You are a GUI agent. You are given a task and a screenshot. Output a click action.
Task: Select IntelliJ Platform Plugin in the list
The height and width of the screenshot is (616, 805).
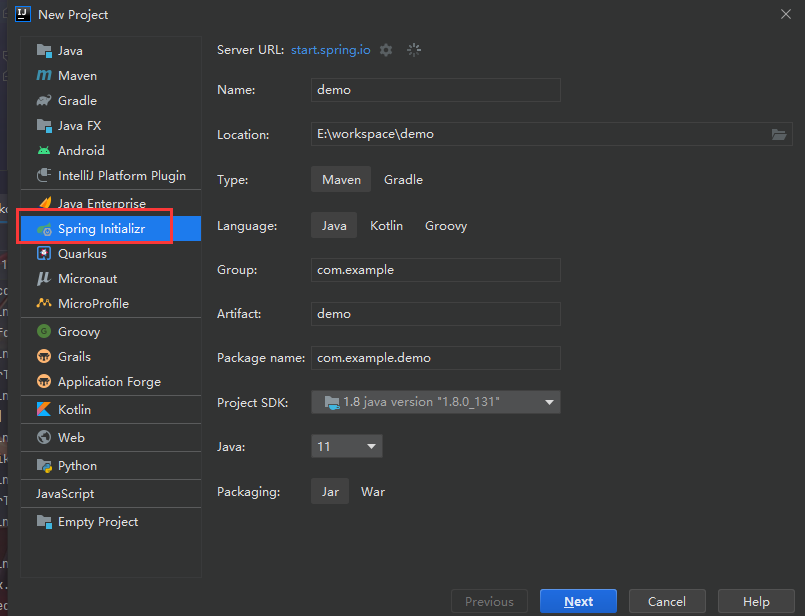(111, 176)
